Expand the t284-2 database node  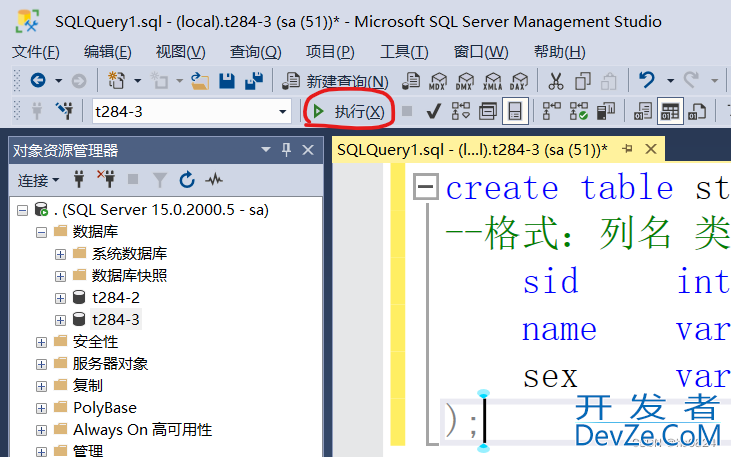tap(60, 298)
